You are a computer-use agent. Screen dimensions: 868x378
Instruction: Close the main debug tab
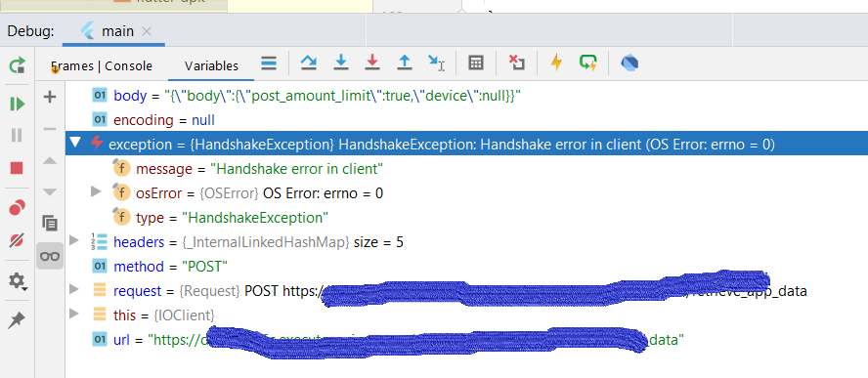click(x=147, y=31)
